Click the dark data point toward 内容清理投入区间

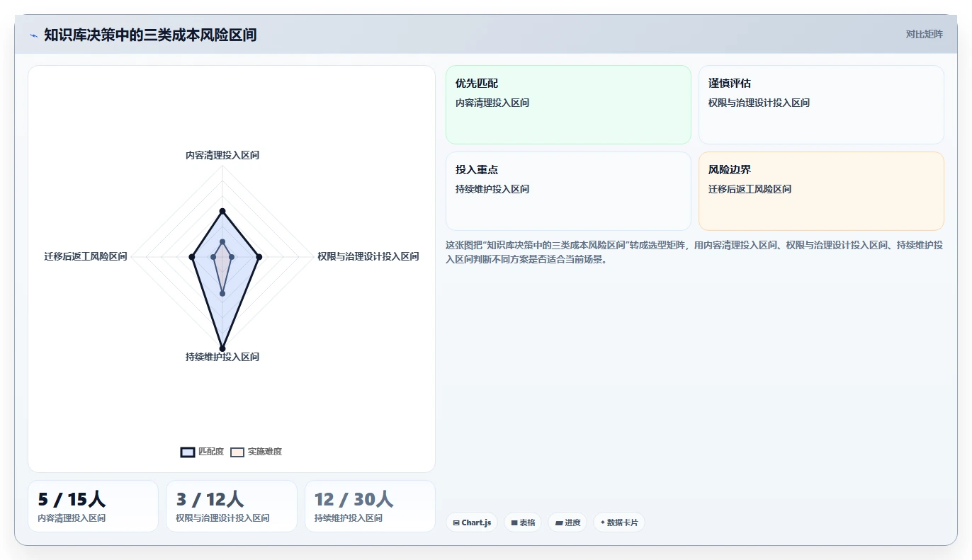[x=222, y=211]
